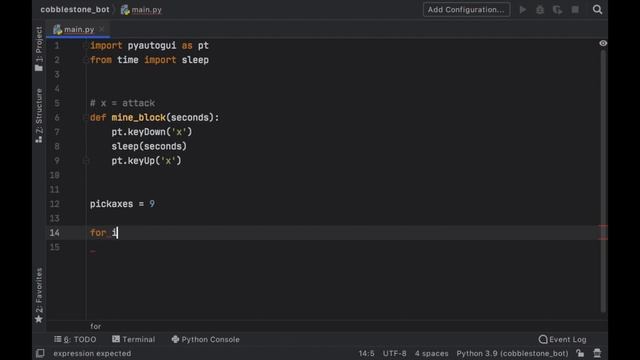The image size is (640, 360).
Task: Open the Favorites tool window
Action: (x=39, y=295)
